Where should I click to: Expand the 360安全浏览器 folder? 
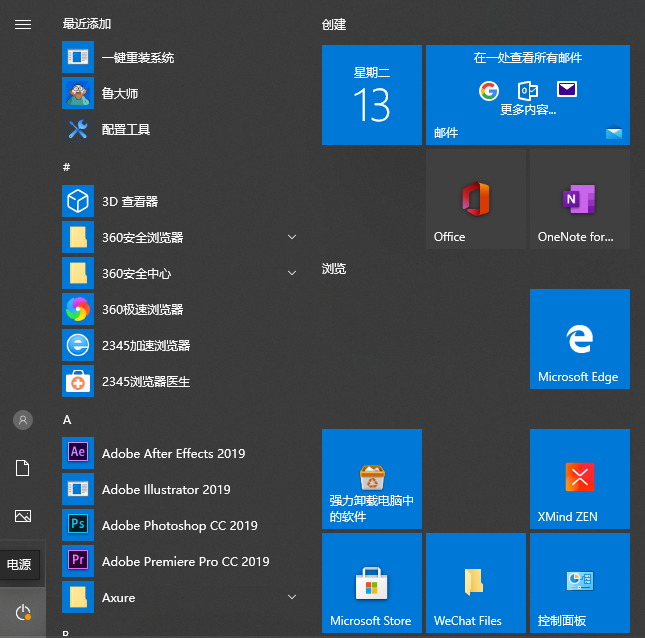pos(292,237)
